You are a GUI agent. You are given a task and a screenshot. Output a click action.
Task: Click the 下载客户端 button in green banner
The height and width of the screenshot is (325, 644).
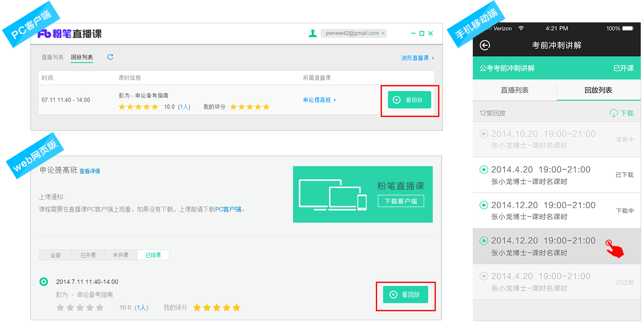point(401,201)
